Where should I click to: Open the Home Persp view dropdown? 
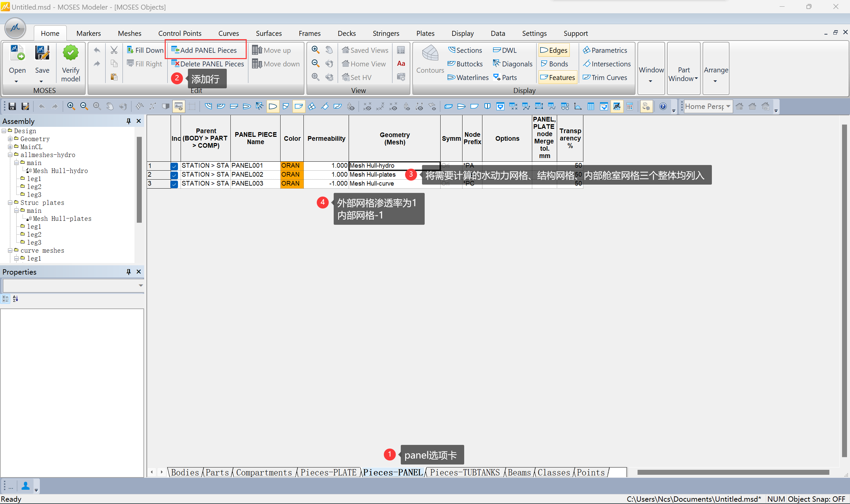(728, 107)
